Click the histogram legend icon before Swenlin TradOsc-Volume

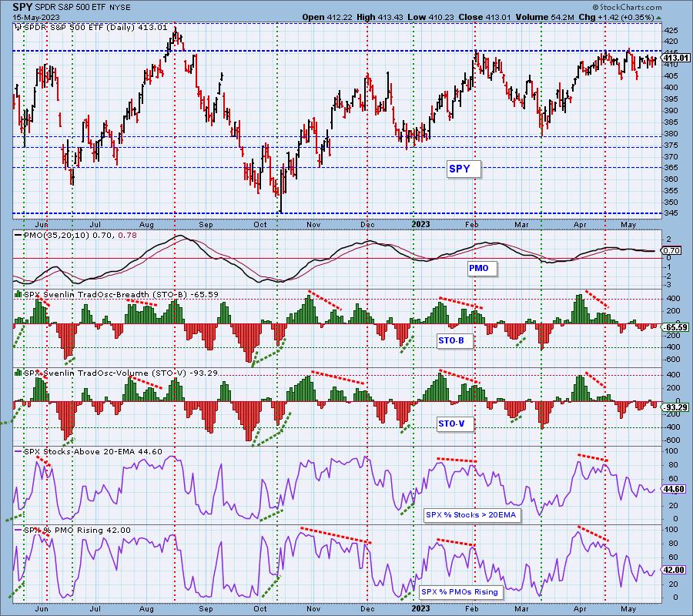[18, 373]
